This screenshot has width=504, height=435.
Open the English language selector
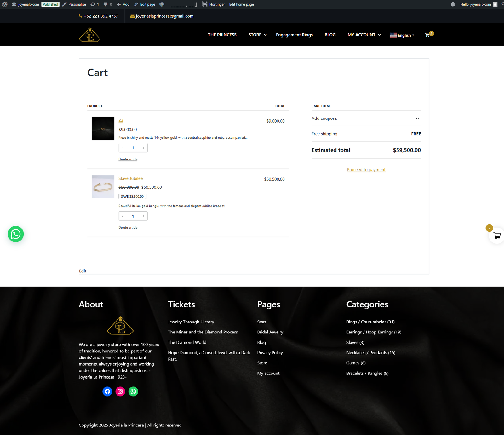(x=402, y=35)
